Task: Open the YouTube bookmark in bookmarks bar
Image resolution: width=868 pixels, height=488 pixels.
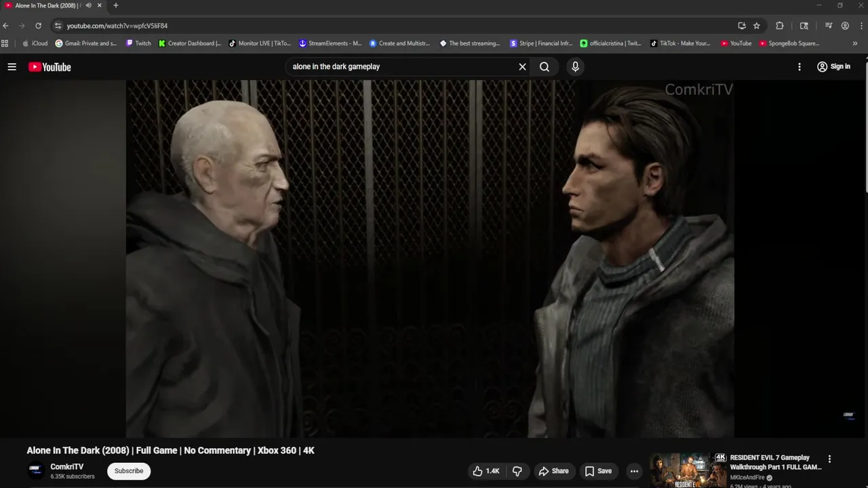Action: [736, 43]
